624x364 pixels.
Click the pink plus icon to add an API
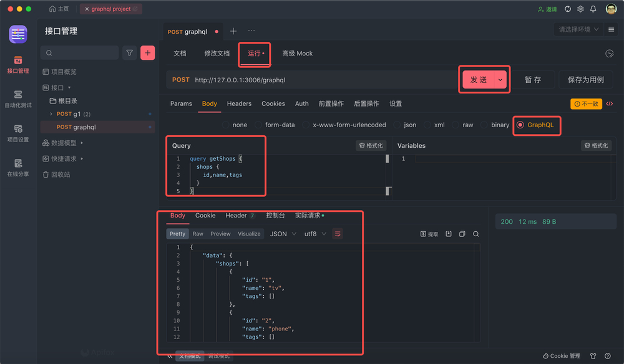click(x=147, y=53)
